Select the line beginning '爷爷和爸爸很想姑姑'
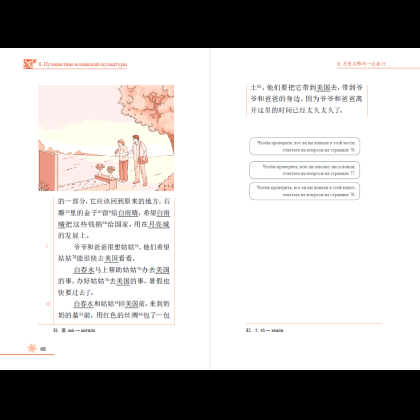The width and height of the screenshot is (420, 420). click(121, 247)
